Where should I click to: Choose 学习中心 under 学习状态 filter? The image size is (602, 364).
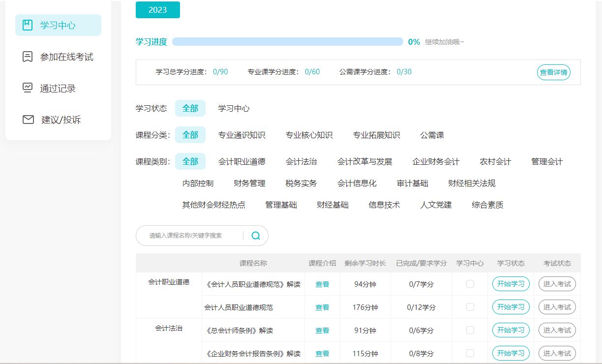click(x=234, y=108)
